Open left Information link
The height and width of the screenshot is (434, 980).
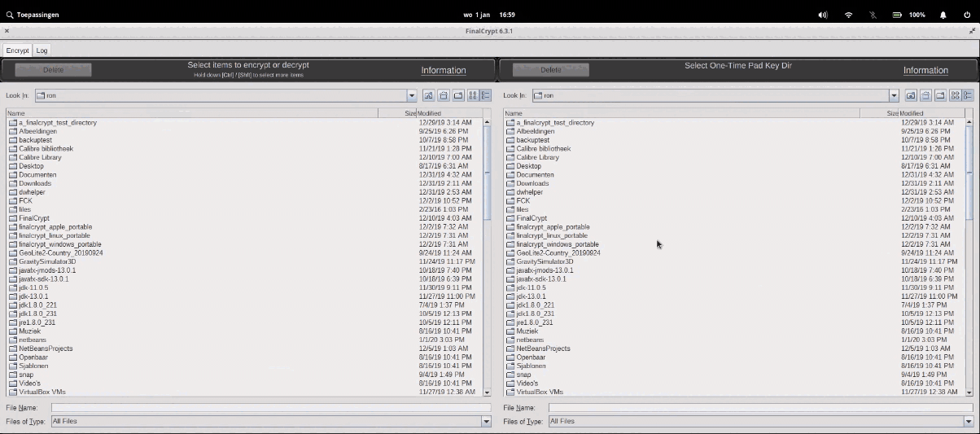[444, 70]
